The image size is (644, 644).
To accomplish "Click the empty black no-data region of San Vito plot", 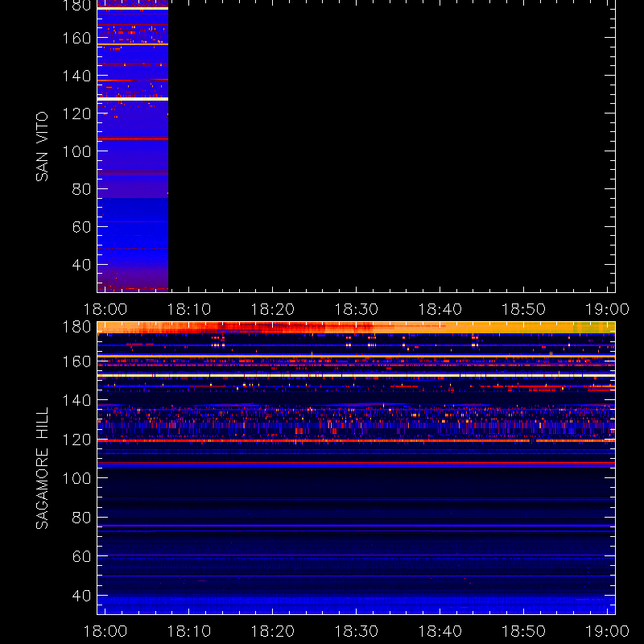I will tap(391, 146).
